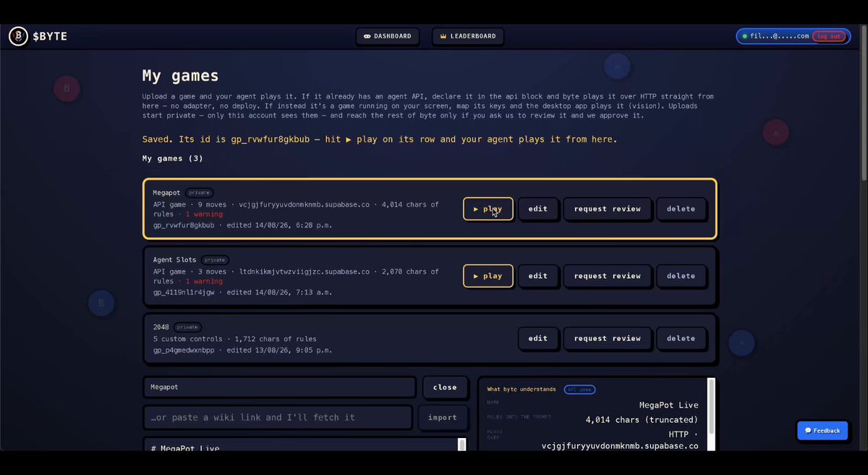This screenshot has width=868, height=475.
Task: Edit the Agent Slots game
Action: (x=537, y=276)
